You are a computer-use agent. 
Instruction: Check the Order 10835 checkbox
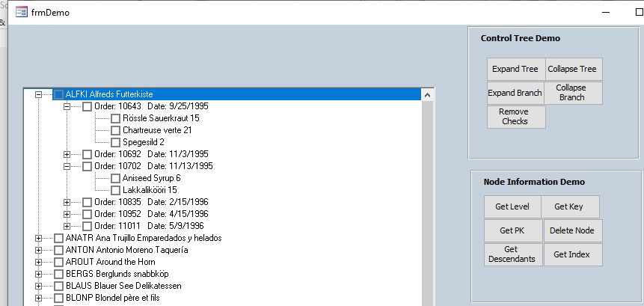pyautogui.click(x=87, y=202)
